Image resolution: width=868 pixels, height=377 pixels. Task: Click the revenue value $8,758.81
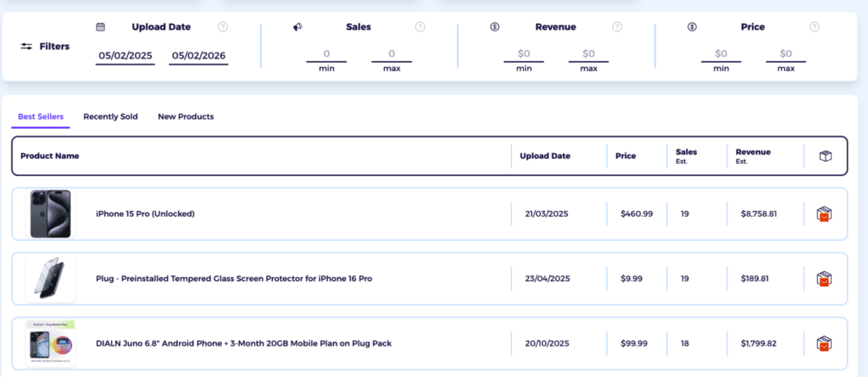(x=759, y=214)
